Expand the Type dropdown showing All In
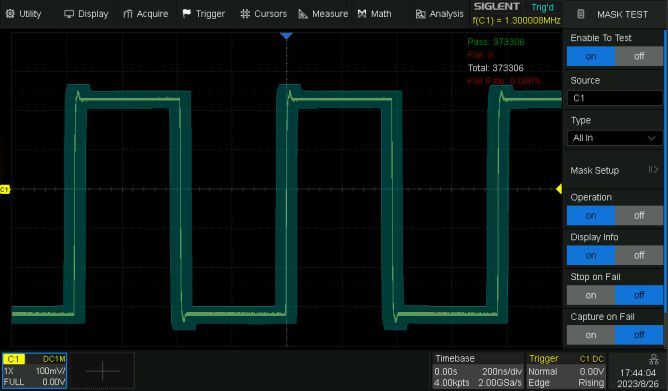668x391 pixels. 615,138
